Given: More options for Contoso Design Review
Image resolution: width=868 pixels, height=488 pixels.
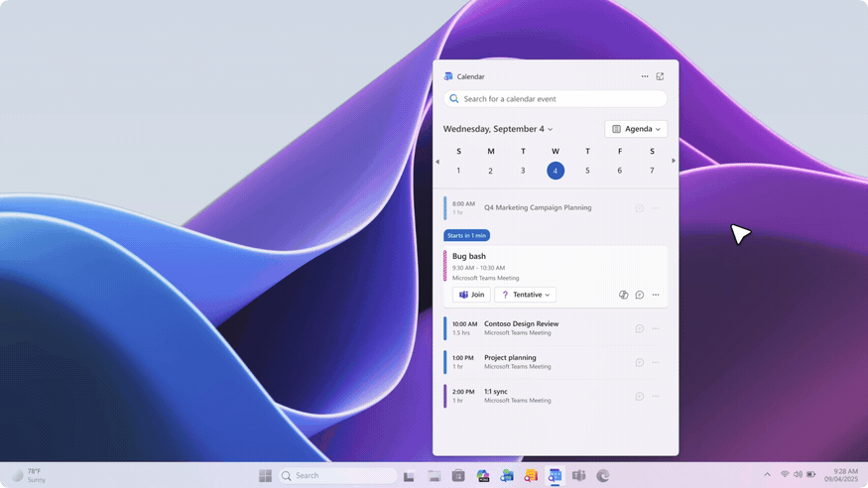Looking at the screenshot, I should click(656, 328).
